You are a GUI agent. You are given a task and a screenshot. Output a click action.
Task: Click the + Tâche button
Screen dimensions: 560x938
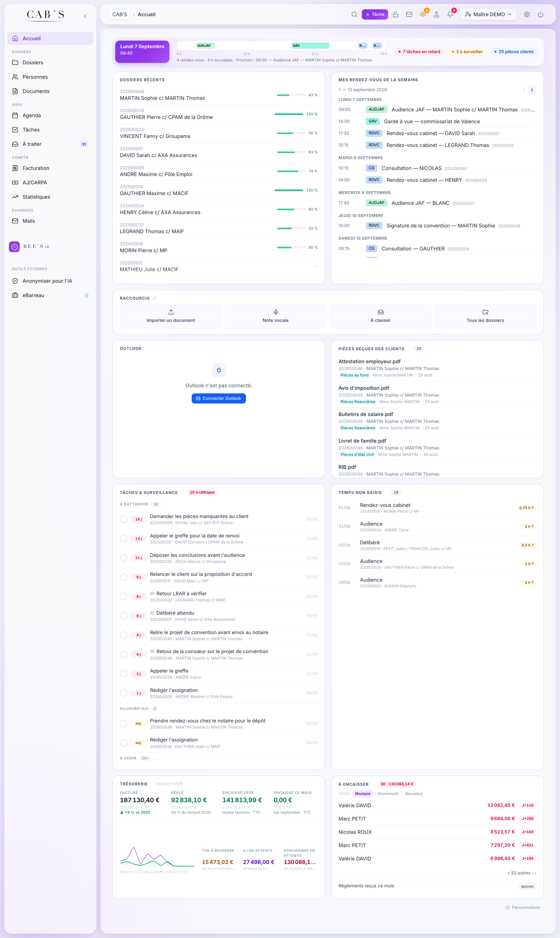pos(375,14)
